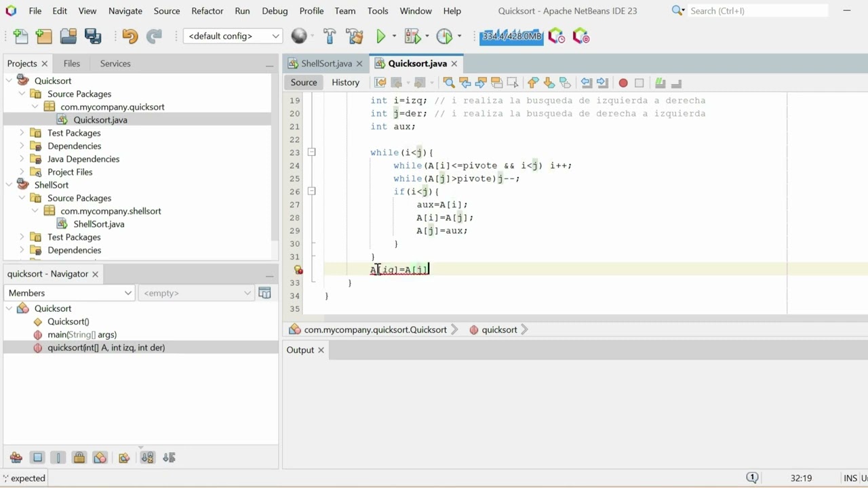The height and width of the screenshot is (488, 868).
Task: Click the New Project toolbar icon
Action: coord(44,37)
